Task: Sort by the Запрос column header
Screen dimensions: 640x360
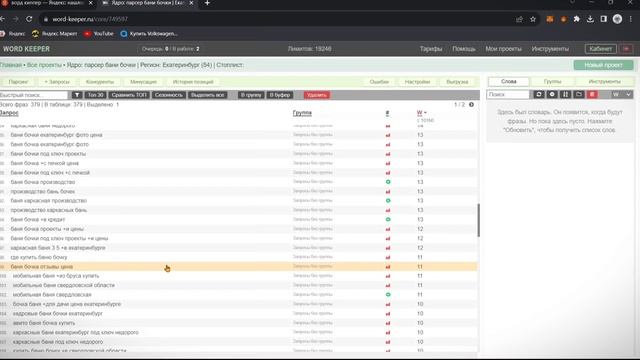Action: 9,113
